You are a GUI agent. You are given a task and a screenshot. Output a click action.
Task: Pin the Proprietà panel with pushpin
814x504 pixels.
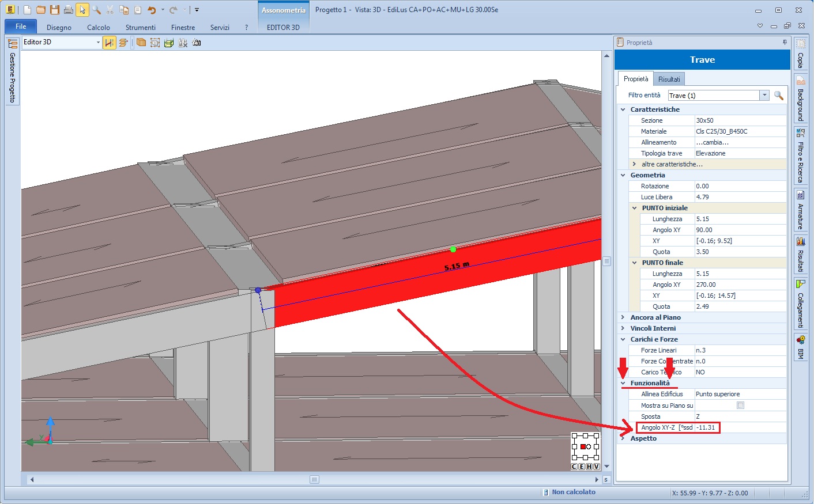pos(785,43)
